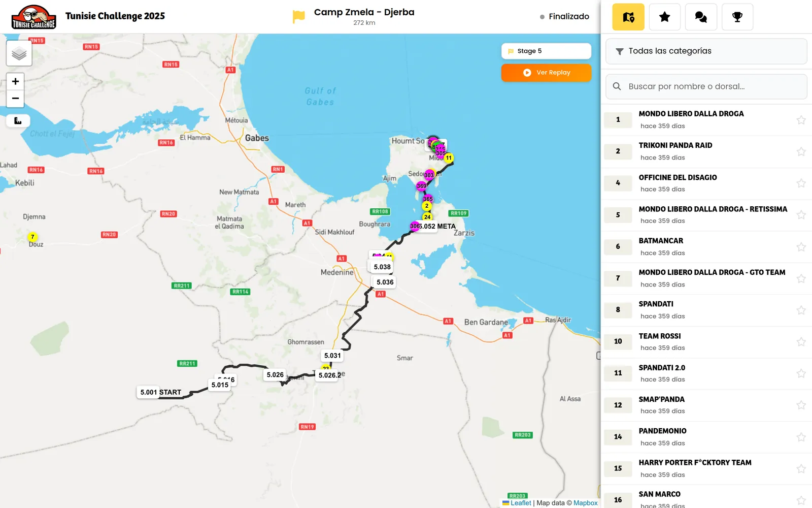The width and height of the screenshot is (812, 508).
Task: Select MONDO LIBERO DALLA DROGA - RETISSIMA row
Action: point(706,215)
